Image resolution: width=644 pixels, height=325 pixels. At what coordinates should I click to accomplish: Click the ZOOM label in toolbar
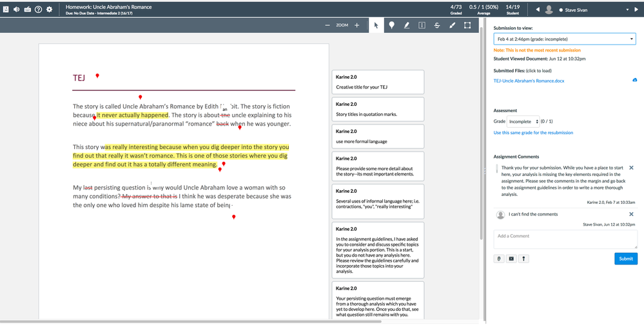coord(342,25)
